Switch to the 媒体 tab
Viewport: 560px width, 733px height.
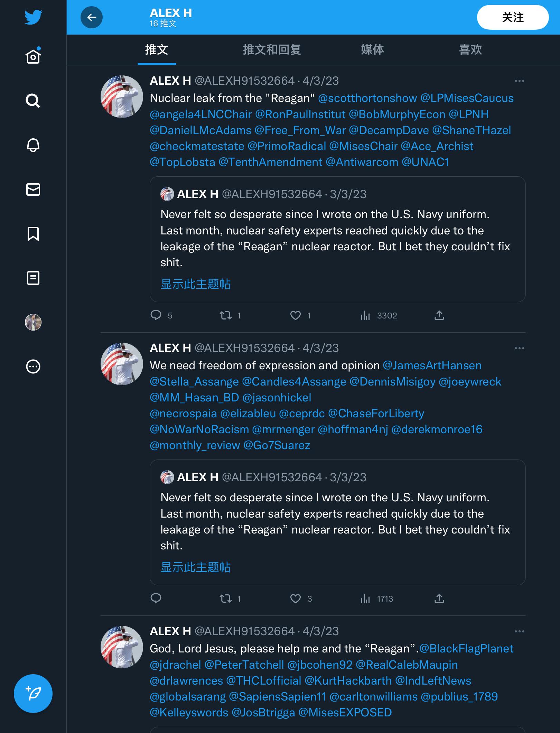pos(372,49)
